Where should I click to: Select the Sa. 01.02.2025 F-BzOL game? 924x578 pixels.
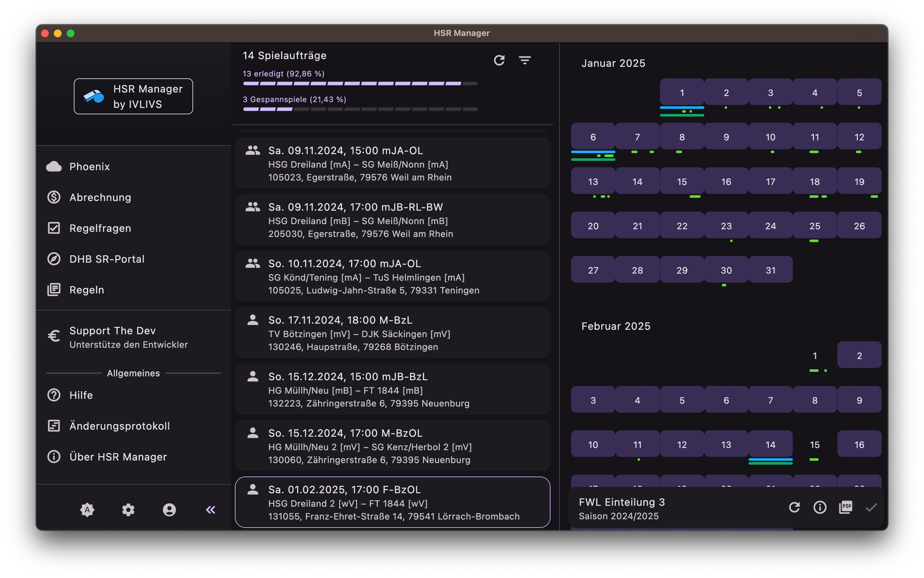pyautogui.click(x=392, y=502)
